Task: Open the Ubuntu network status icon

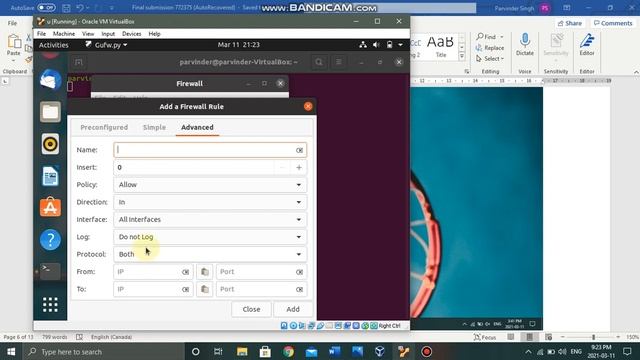Action: pos(363,45)
